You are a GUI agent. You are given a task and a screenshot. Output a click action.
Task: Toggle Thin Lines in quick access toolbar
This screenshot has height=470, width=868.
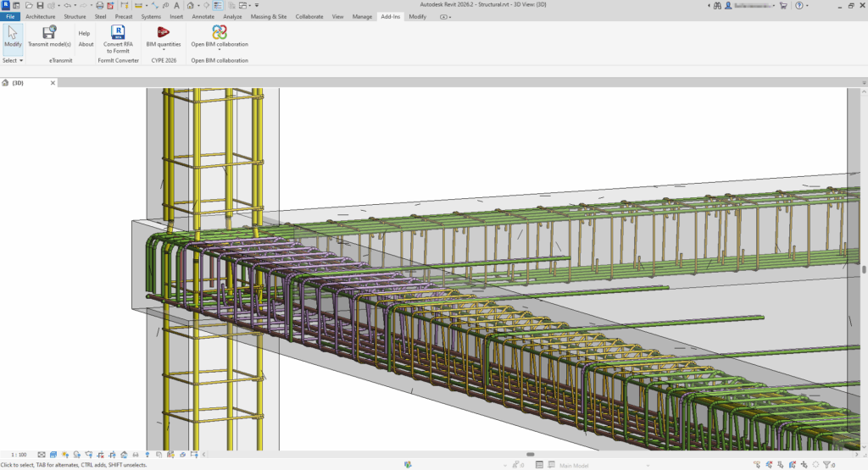click(218, 5)
